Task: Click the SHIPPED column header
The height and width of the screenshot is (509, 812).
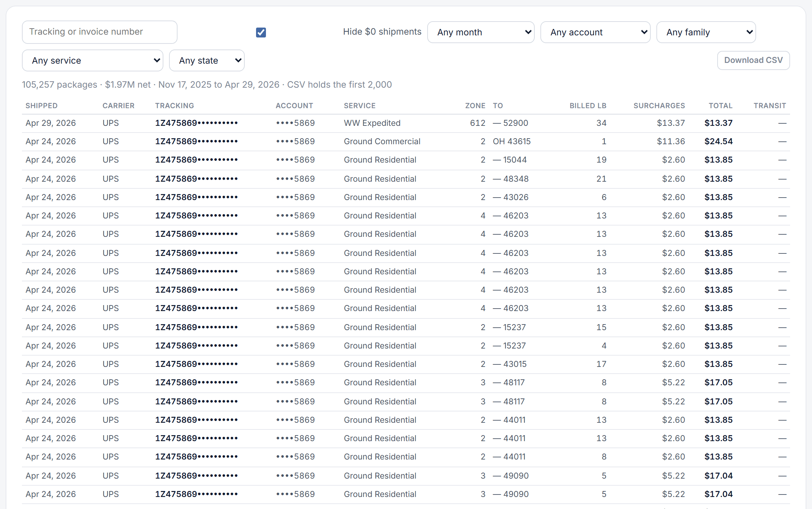Action: click(41, 106)
